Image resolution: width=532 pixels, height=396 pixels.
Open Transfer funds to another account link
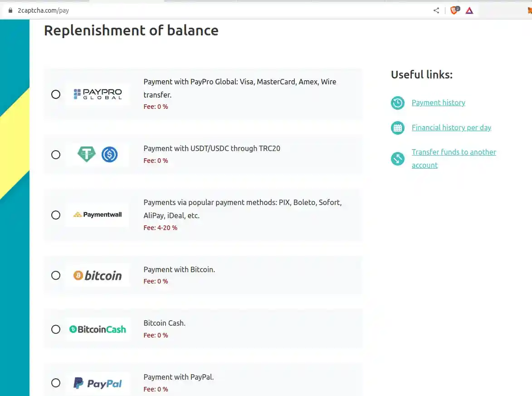(x=454, y=152)
